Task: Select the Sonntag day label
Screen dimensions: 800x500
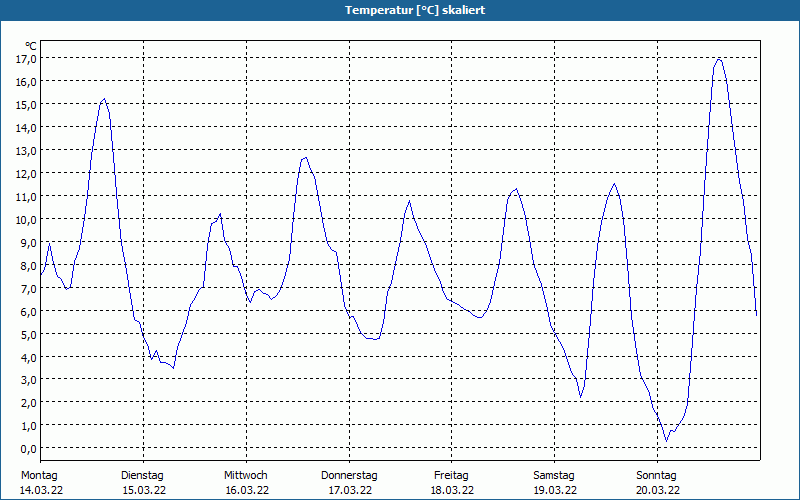Action: 656,476
